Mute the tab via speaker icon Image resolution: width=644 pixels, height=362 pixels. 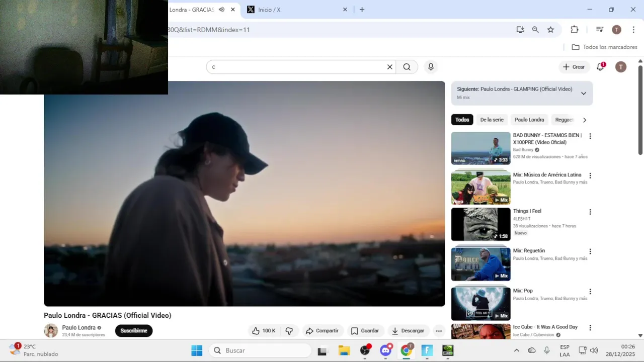pos(221,10)
